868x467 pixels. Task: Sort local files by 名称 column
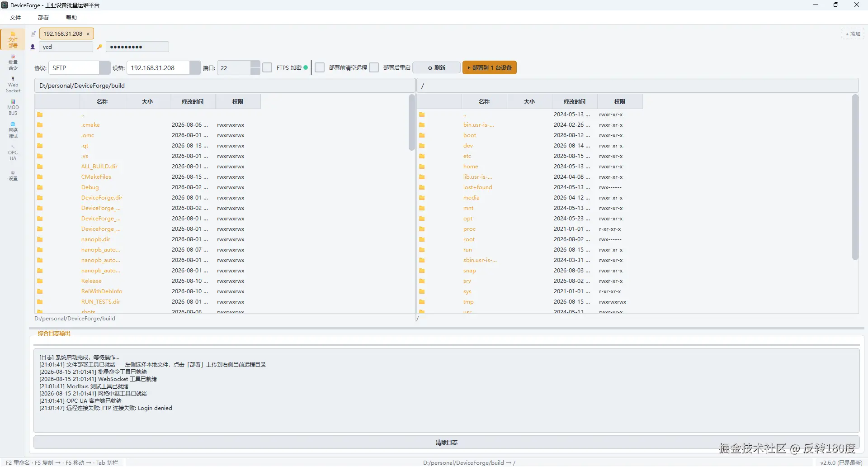pos(102,102)
